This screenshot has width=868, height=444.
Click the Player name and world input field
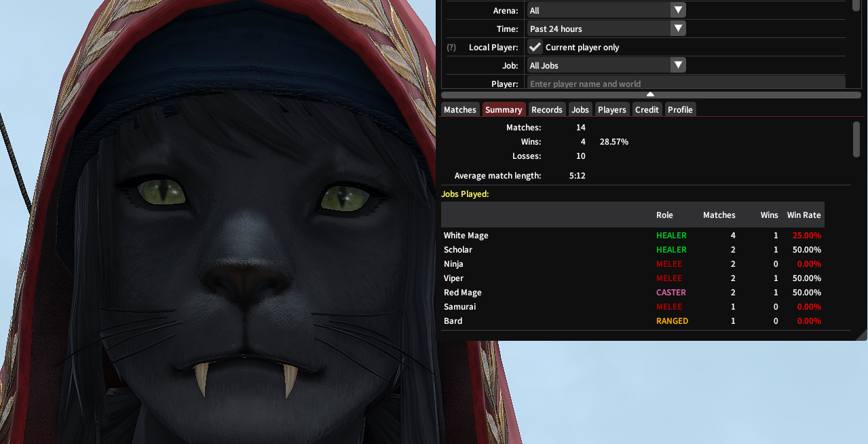pyautogui.click(x=686, y=84)
